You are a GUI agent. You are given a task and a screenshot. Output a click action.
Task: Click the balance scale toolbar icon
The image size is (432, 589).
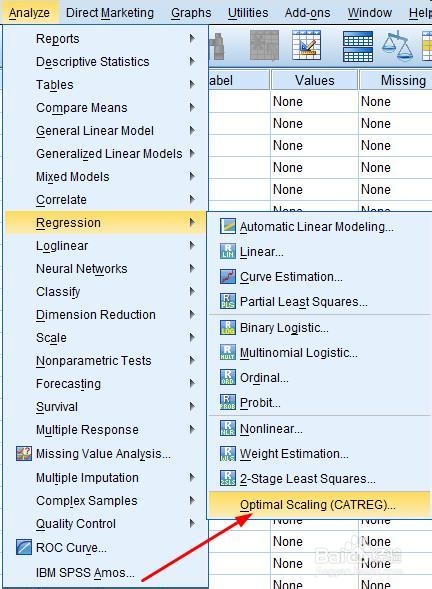pyautogui.click(x=397, y=46)
